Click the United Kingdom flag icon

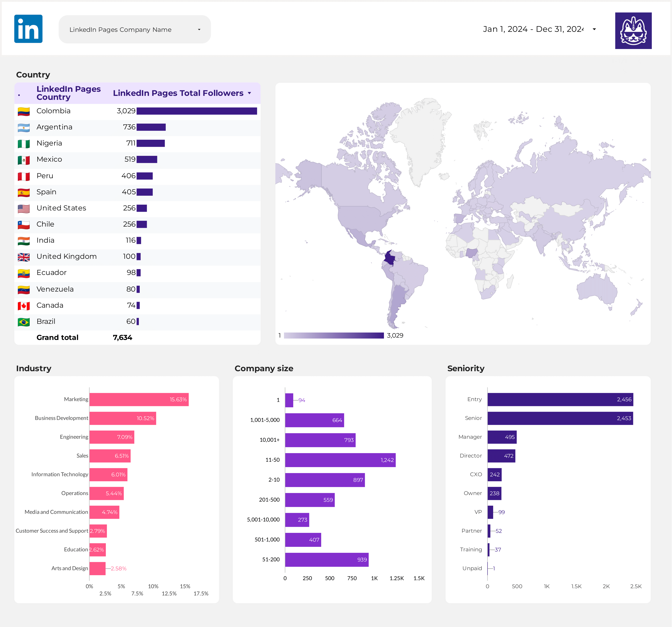tap(24, 257)
